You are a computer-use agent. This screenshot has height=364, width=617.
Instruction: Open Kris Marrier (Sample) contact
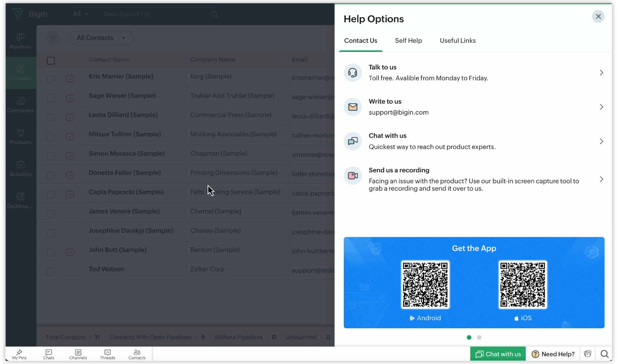[x=121, y=77]
